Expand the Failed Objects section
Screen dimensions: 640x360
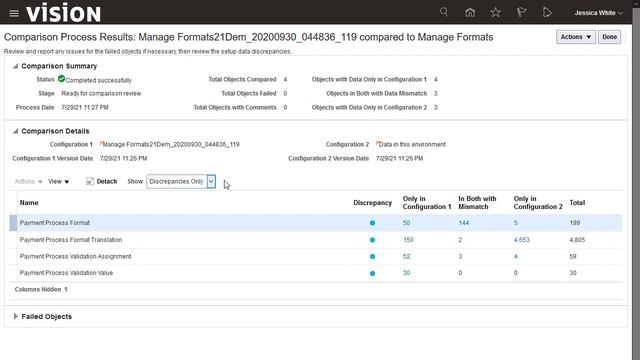point(16,316)
